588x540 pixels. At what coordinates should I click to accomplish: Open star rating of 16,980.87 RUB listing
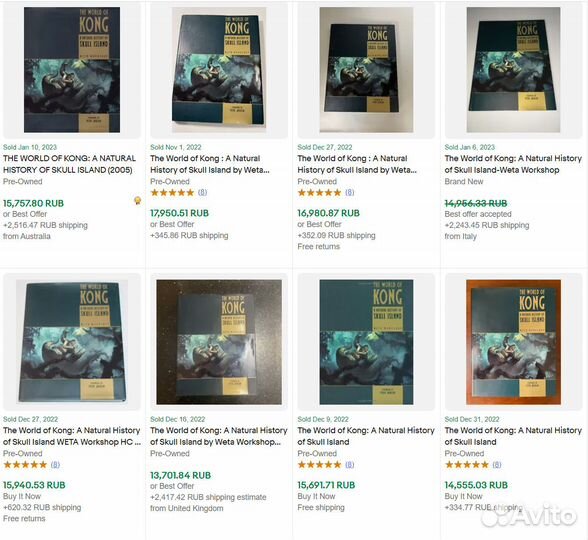[x=319, y=193]
